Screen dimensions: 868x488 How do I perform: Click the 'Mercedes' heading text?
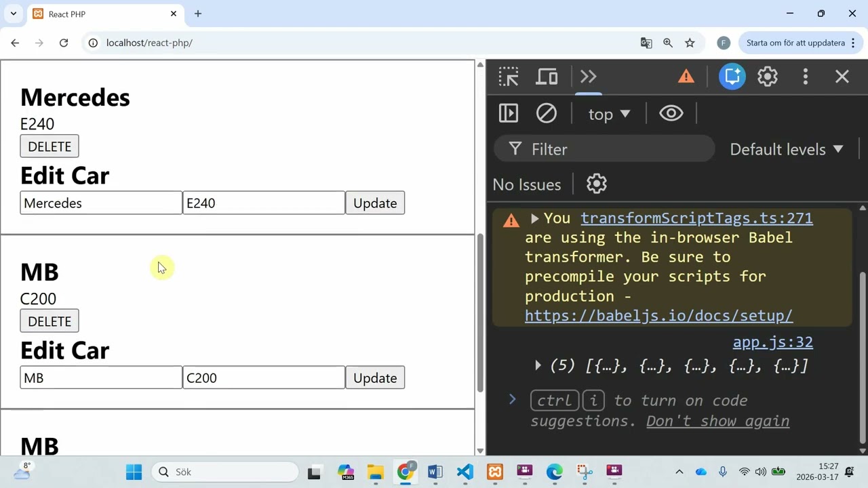pos(75,98)
